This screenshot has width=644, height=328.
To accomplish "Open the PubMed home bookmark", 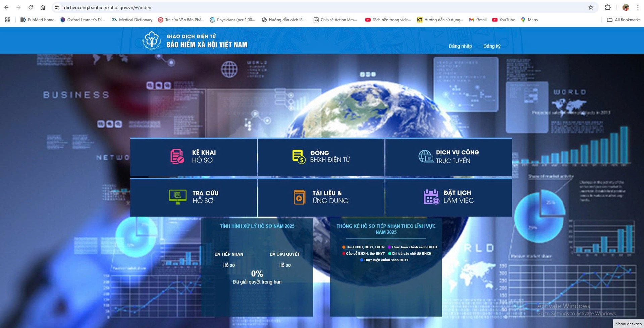I will coord(37,20).
